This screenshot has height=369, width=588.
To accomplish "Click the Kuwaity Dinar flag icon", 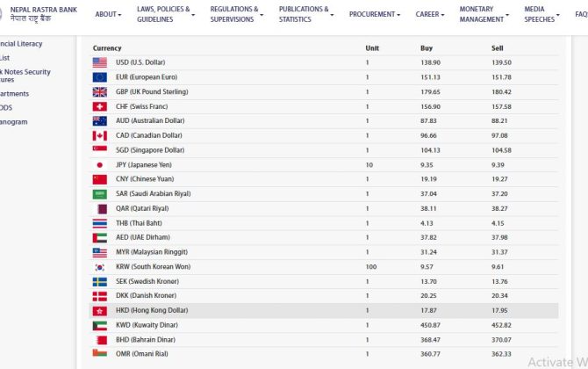I will point(99,325).
